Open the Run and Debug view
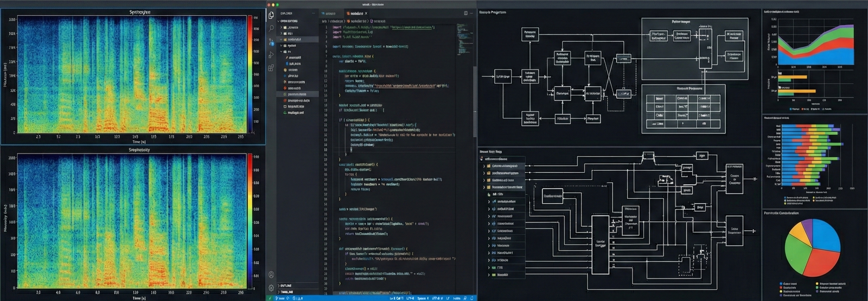This screenshot has height=301, width=868. tap(271, 55)
